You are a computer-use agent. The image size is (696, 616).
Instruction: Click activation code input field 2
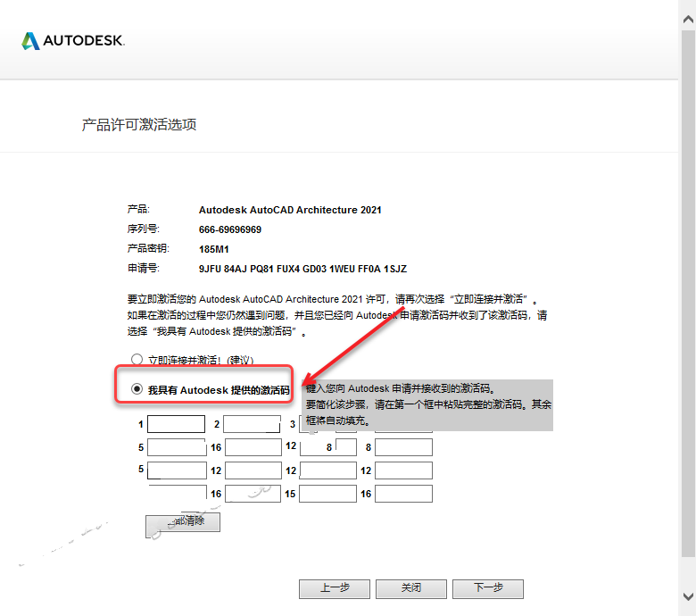pos(253,424)
